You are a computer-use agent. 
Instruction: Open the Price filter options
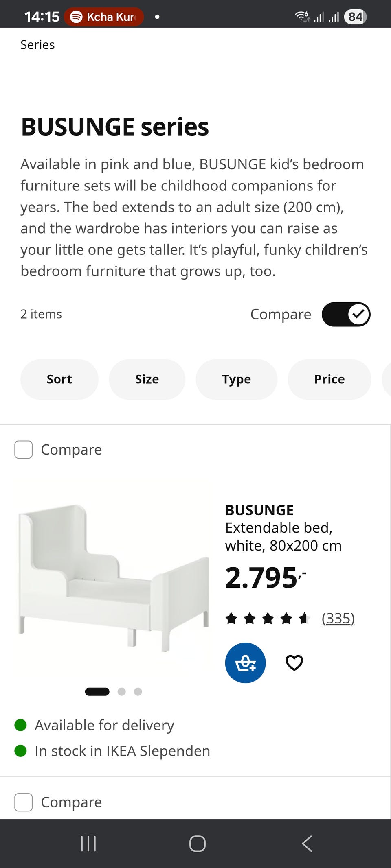click(x=329, y=379)
